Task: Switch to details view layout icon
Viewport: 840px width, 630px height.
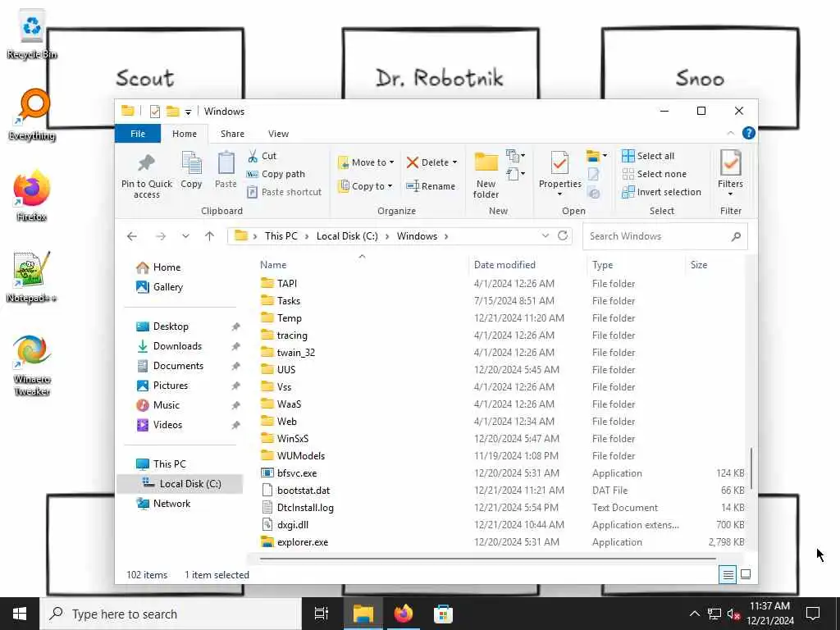Action: (x=728, y=575)
